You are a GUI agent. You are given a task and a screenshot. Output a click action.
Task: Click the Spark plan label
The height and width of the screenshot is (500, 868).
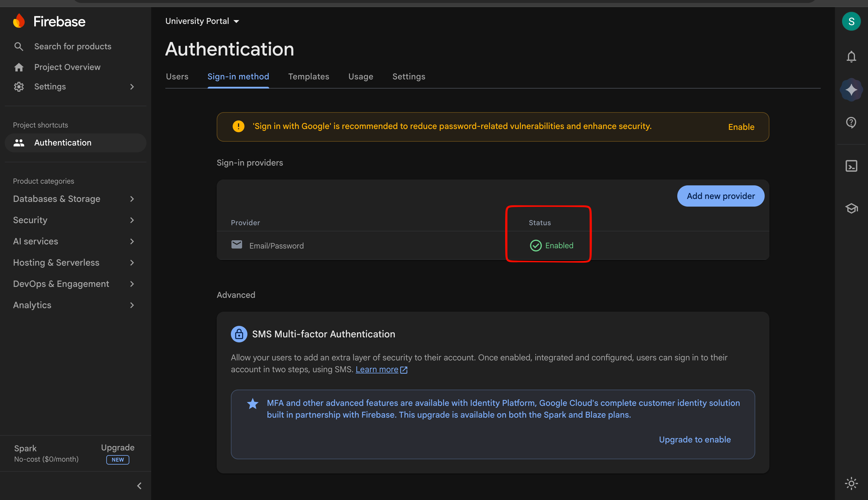tap(25, 448)
